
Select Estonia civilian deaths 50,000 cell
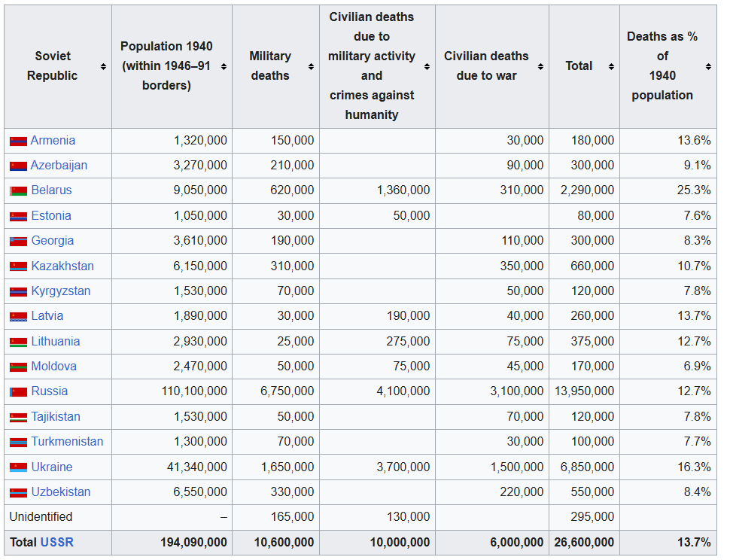click(x=377, y=216)
